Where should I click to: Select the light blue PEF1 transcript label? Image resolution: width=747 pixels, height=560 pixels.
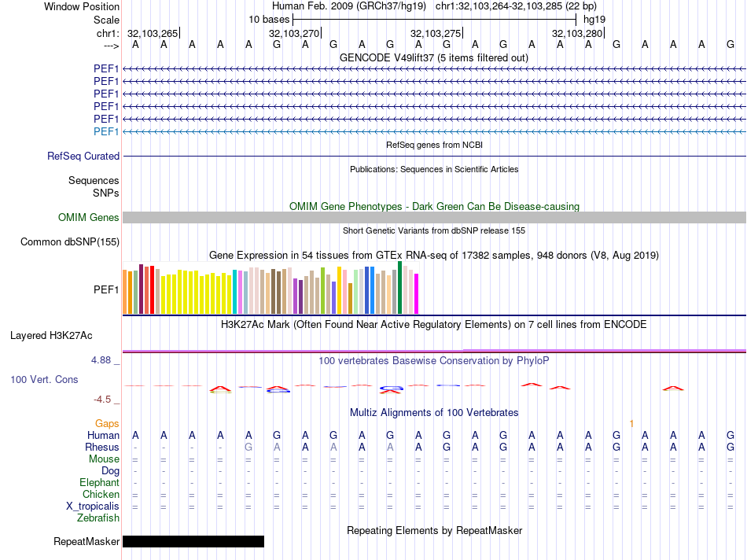tap(106, 131)
